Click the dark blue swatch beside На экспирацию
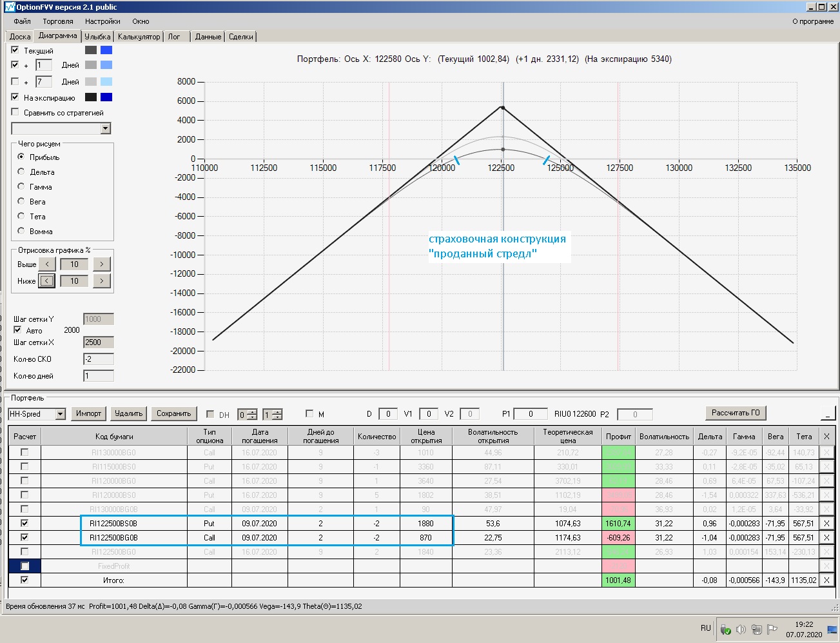Screen dimensions: 840x643 (x=106, y=97)
